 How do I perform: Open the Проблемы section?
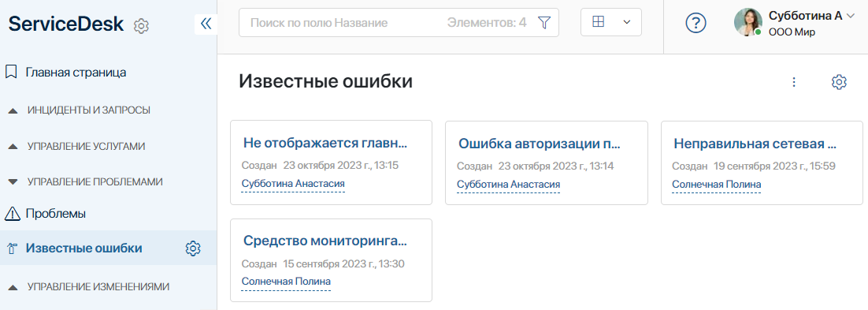tap(55, 214)
